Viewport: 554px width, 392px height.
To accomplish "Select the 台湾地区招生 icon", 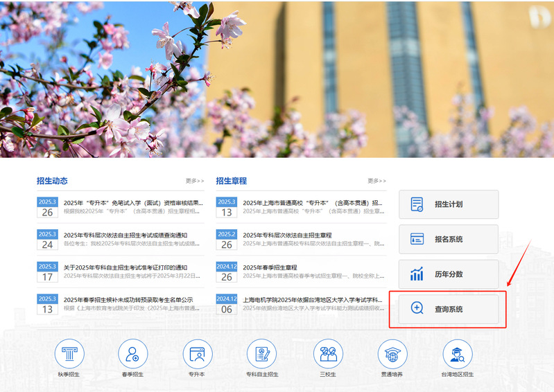I will pyautogui.click(x=458, y=354).
